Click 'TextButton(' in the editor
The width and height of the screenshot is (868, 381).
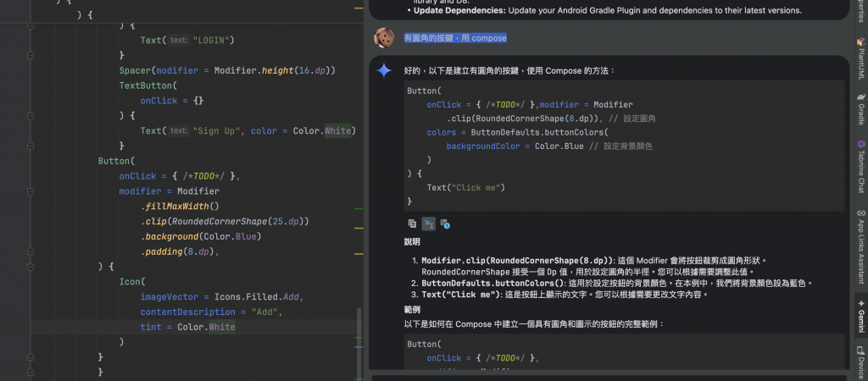click(147, 86)
